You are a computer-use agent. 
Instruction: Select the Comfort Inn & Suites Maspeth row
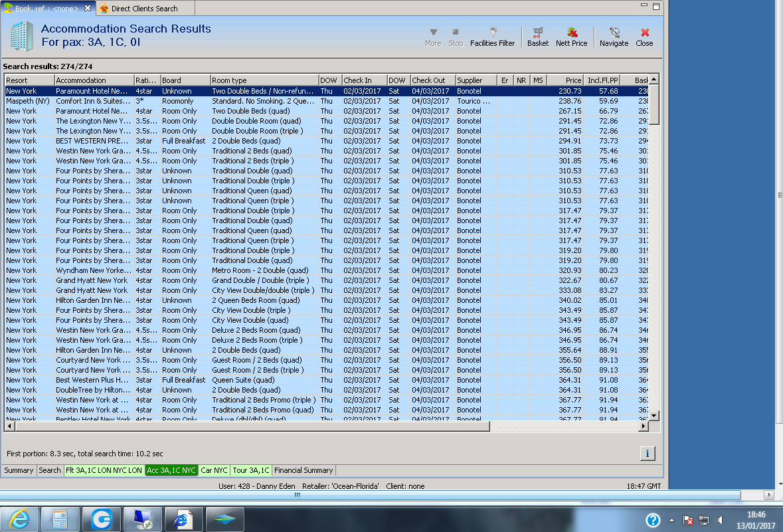pyautogui.click(x=93, y=101)
